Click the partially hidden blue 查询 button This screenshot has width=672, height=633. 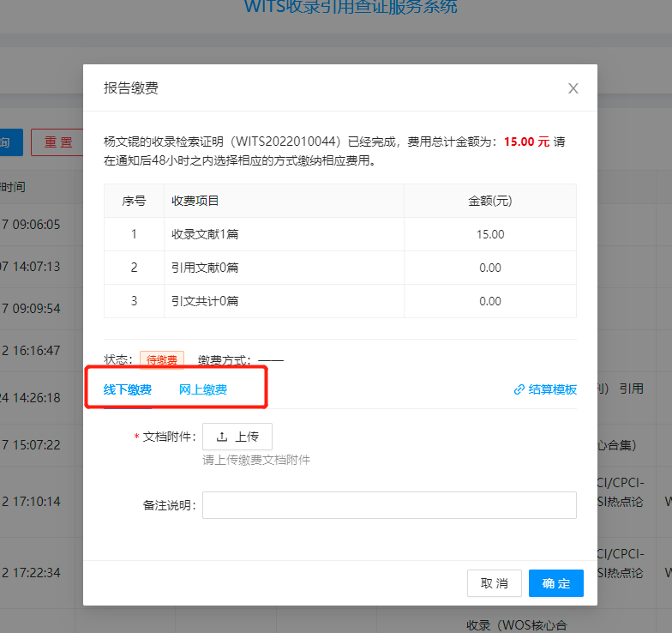[x=9, y=142]
